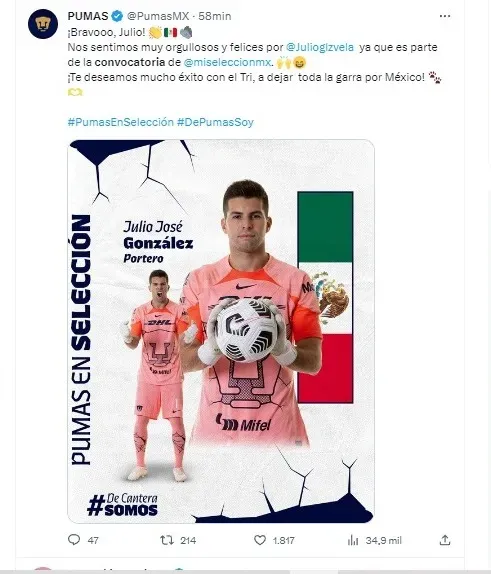Click the PUMAS profile avatar
The height and width of the screenshot is (574, 491).
(x=43, y=24)
